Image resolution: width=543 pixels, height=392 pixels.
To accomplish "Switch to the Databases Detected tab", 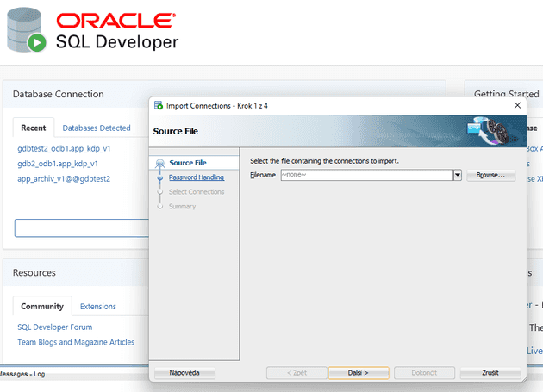I will [x=97, y=128].
